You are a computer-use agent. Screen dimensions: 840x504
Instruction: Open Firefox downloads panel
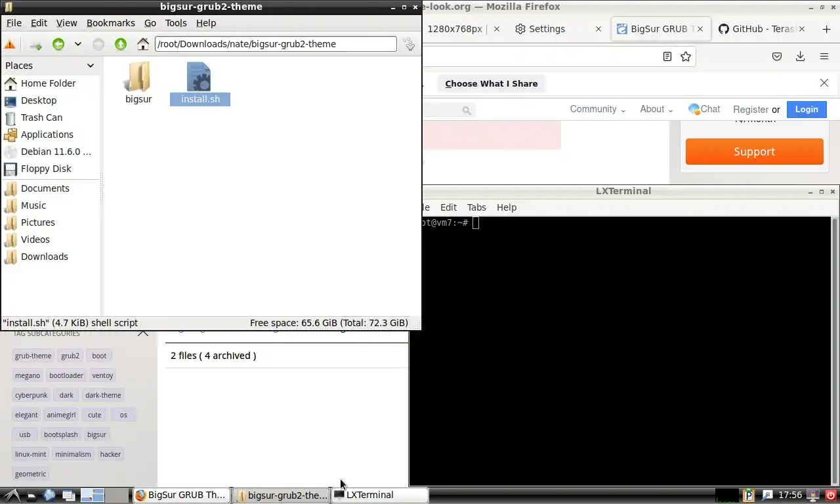800,56
